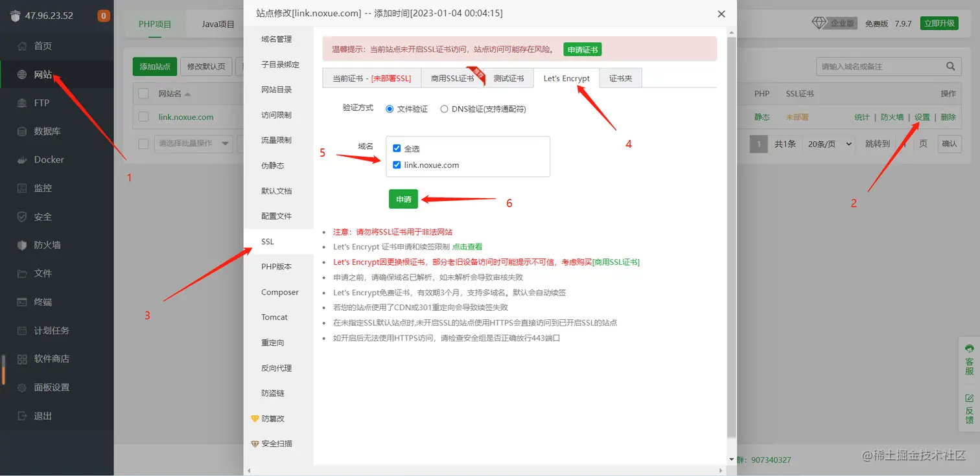The width and height of the screenshot is (980, 476).
Task: Click 设置 link for link.noxue.com
Action: pos(922,117)
